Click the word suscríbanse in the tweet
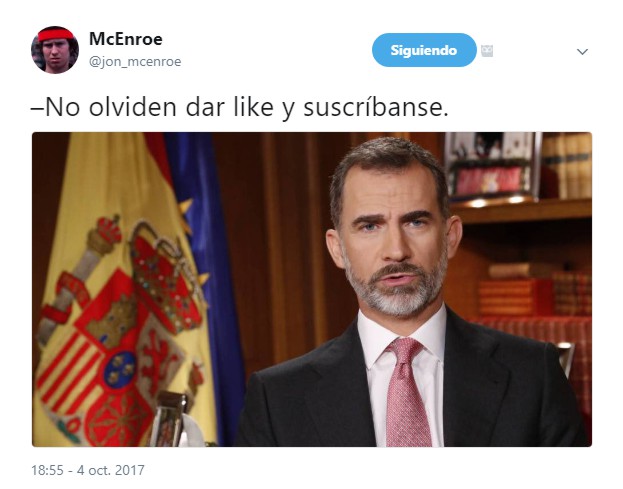This screenshot has height=489, width=623. [x=376, y=108]
